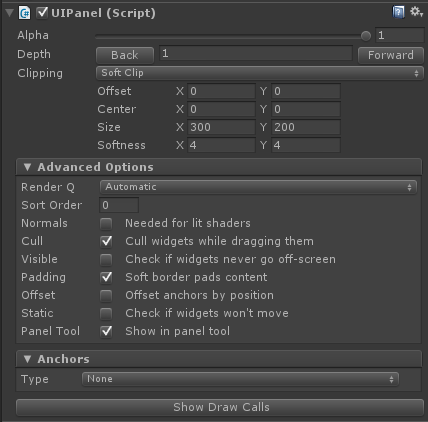The height and width of the screenshot is (422, 428).
Task: Open the component gear settings menu
Action: point(416,12)
